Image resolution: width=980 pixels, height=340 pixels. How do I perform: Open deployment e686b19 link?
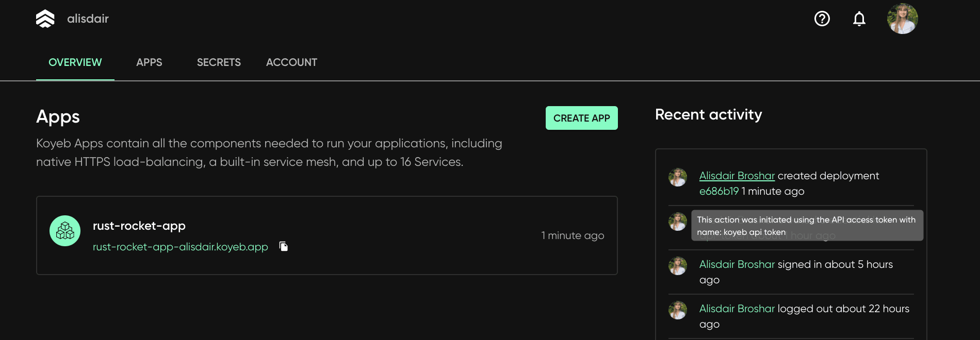[x=719, y=191]
